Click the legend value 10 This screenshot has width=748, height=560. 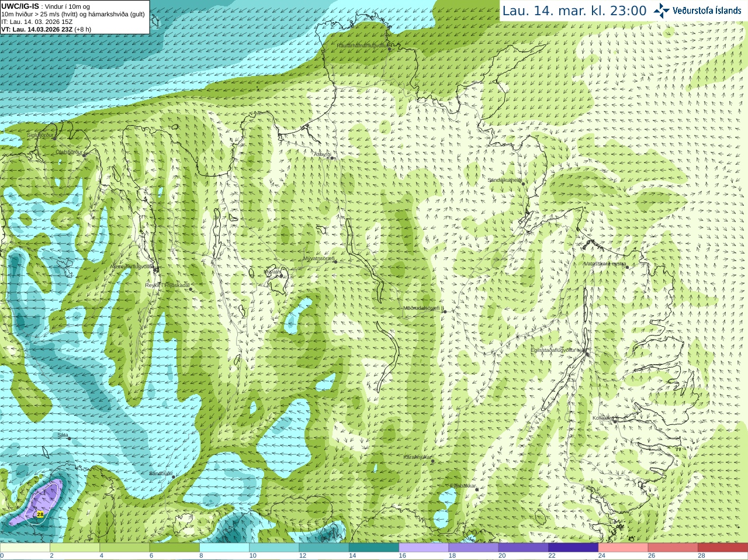point(252,556)
